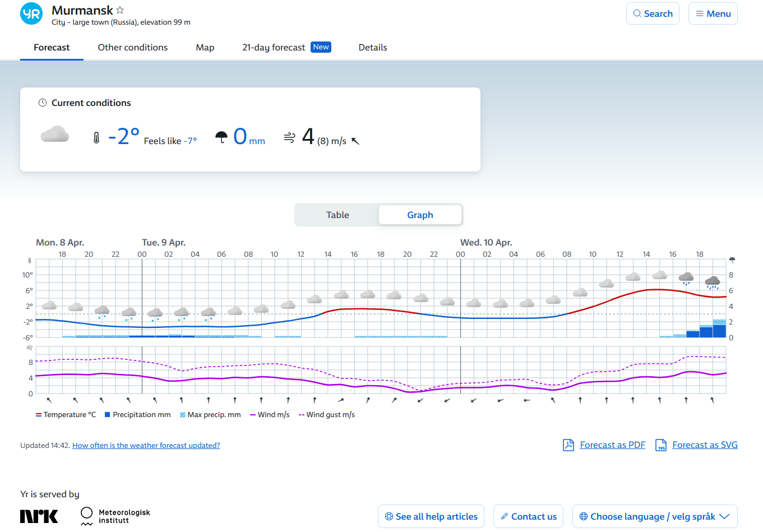
Task: Open 'How often is the weather forecast updated?' link
Action: coord(146,446)
